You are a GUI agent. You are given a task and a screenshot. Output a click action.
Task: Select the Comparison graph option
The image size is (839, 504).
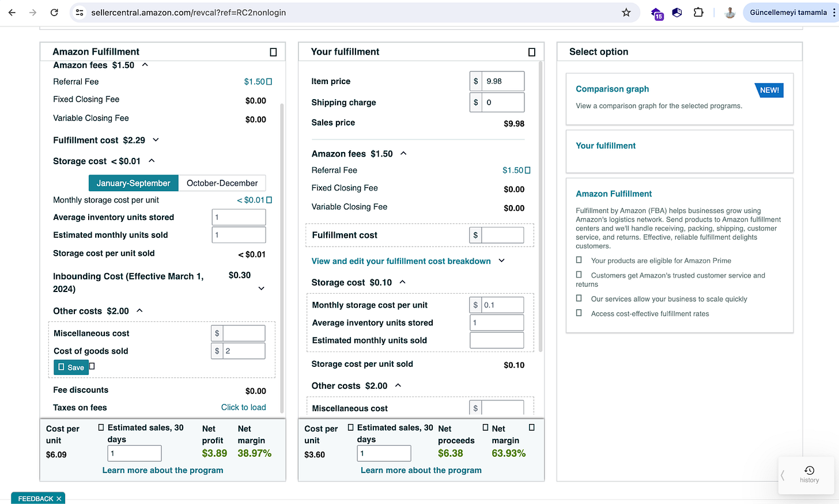point(679,98)
